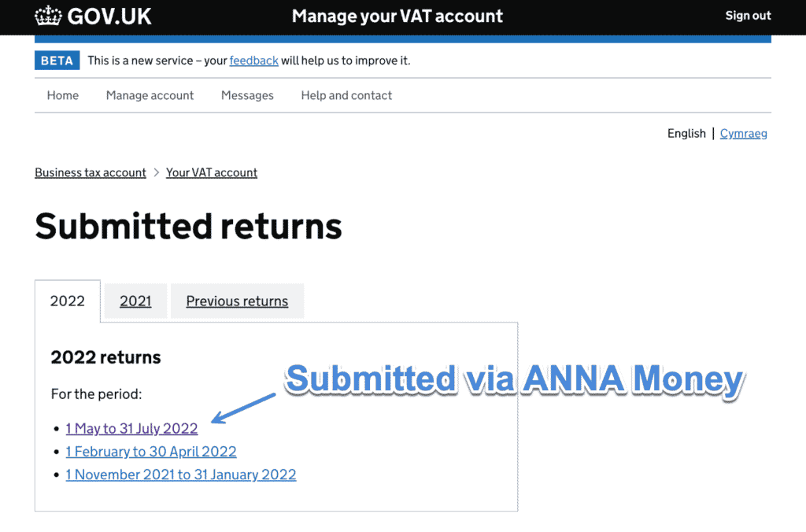The image size is (806, 532).
Task: Click the GOV.UK crown logo icon
Action: click(48, 16)
